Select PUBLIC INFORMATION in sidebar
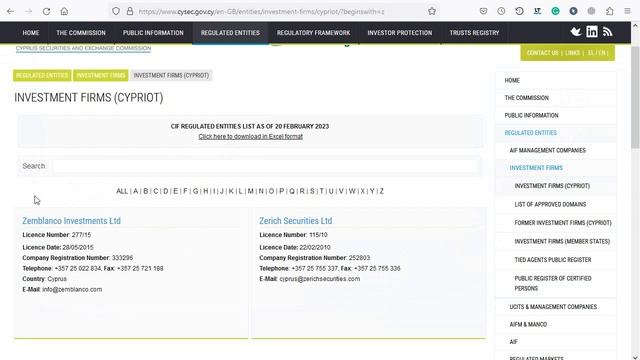 pos(531,116)
